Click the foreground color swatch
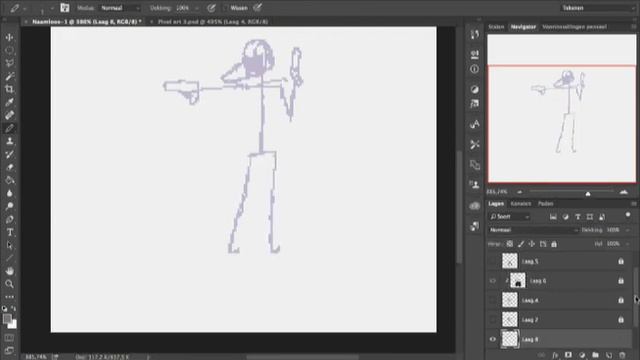Image resolution: width=640 pixels, height=360 pixels. click(7, 319)
